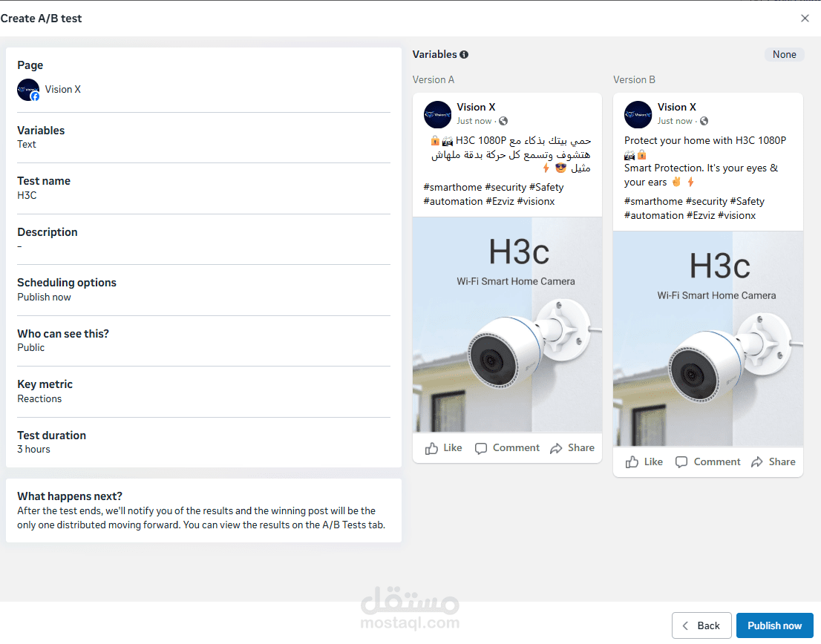The image size is (821, 644).
Task: Click the Publish now button
Action: pyautogui.click(x=774, y=625)
